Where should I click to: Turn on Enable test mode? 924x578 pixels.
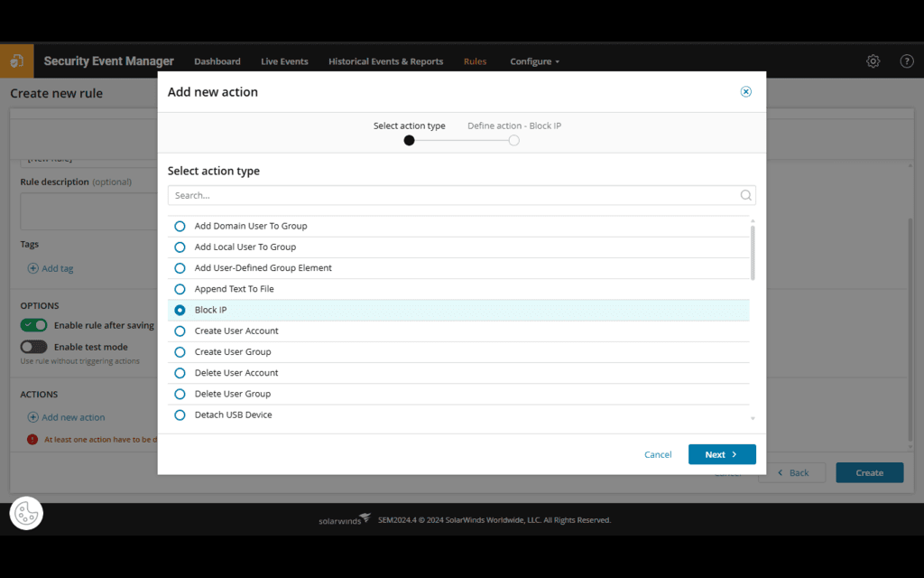[33, 347]
